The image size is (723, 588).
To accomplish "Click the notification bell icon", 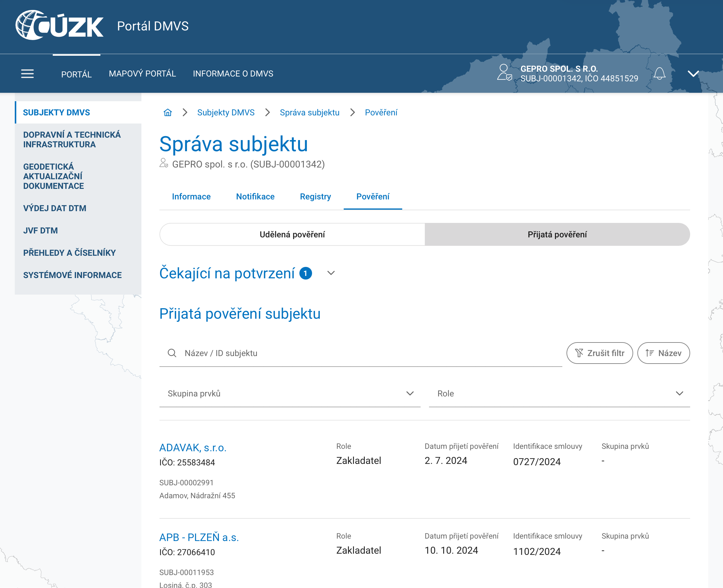I will click(x=659, y=73).
